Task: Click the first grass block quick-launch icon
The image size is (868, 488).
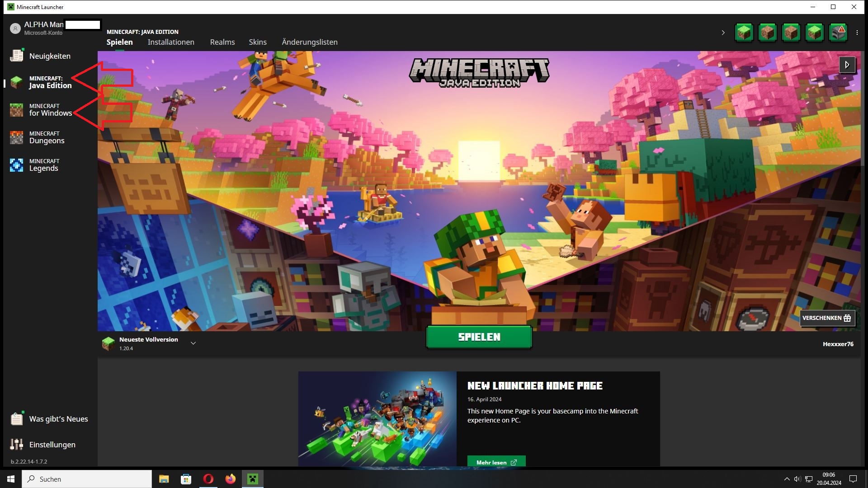Action: pos(744,33)
